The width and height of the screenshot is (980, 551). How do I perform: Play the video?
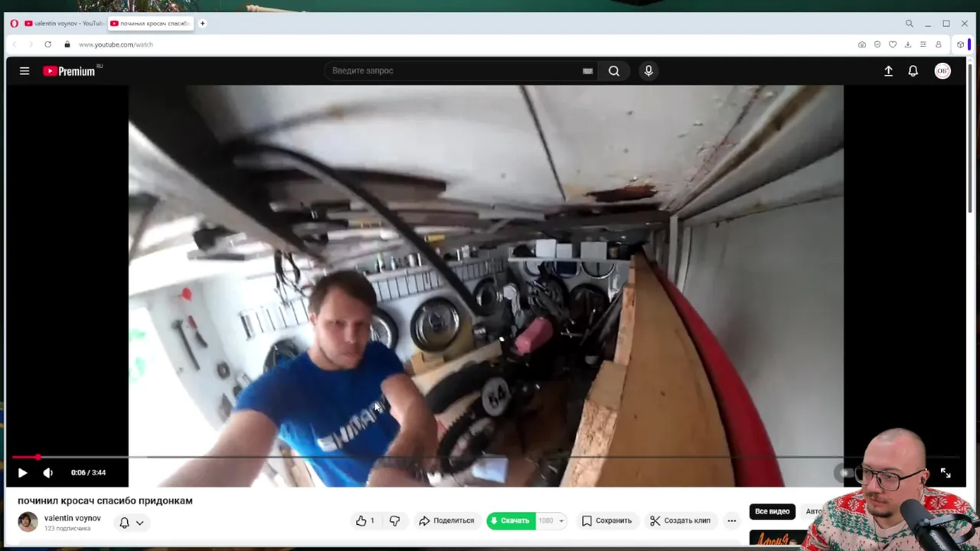coord(22,473)
